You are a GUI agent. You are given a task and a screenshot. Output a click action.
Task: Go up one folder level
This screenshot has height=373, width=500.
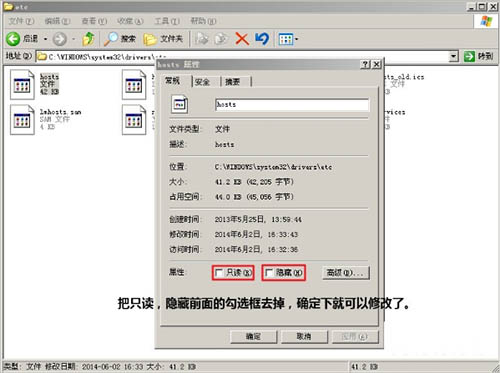[88, 39]
